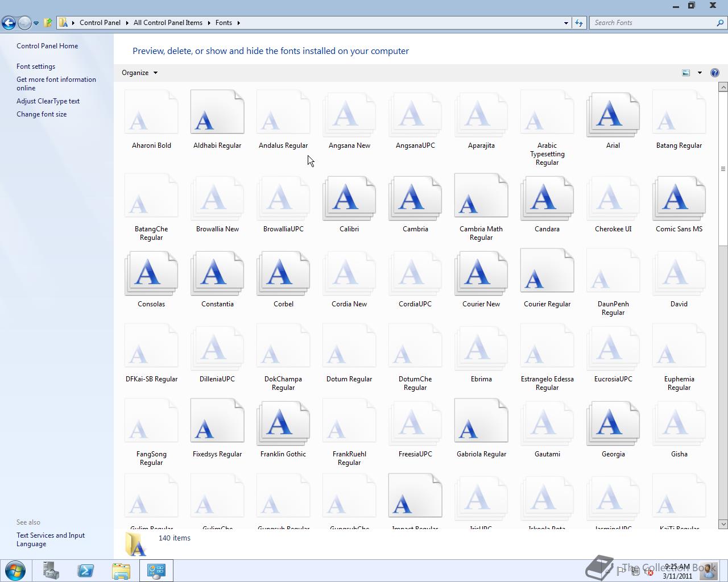728x582 pixels.
Task: Open Server Manager from the taskbar
Action: [51, 571]
